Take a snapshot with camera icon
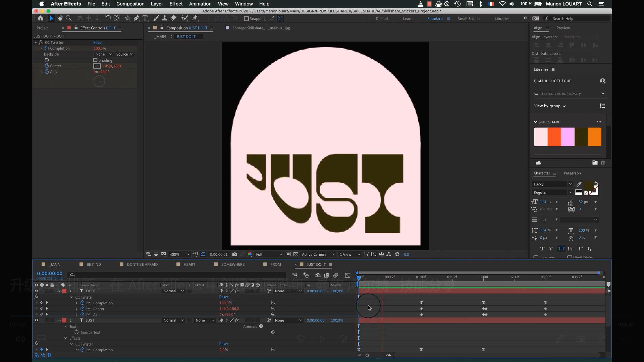The width and height of the screenshot is (644, 362). (235, 254)
